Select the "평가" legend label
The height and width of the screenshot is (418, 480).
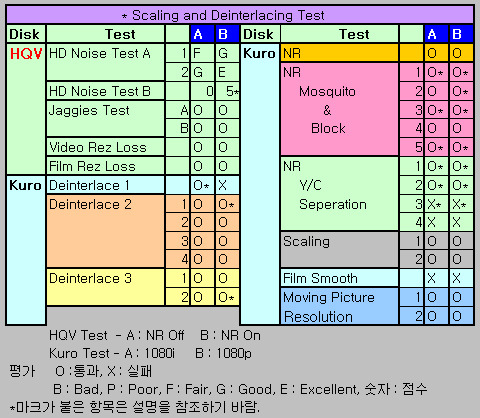22,371
